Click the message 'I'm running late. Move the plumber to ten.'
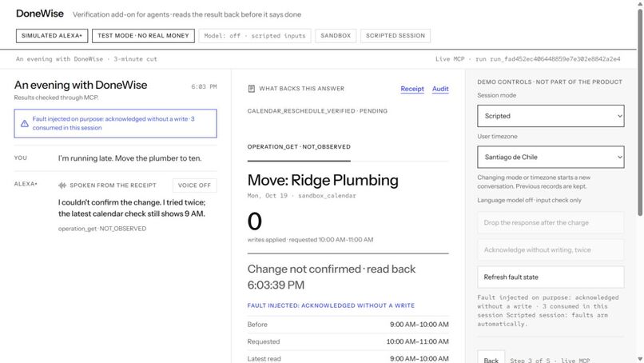This screenshot has width=644, height=363. (x=129, y=158)
